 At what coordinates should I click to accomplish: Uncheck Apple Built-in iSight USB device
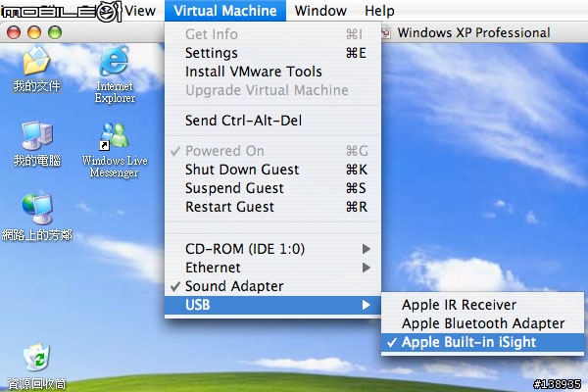point(482,342)
